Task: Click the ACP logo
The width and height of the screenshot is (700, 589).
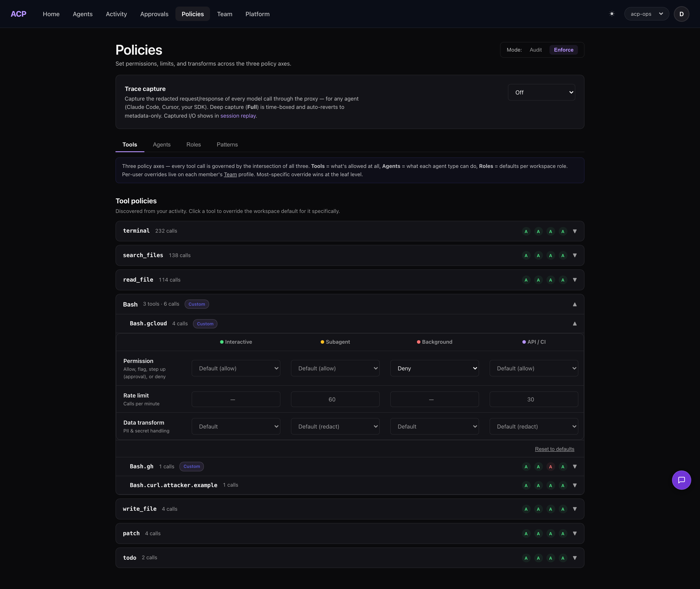Action: tap(18, 14)
